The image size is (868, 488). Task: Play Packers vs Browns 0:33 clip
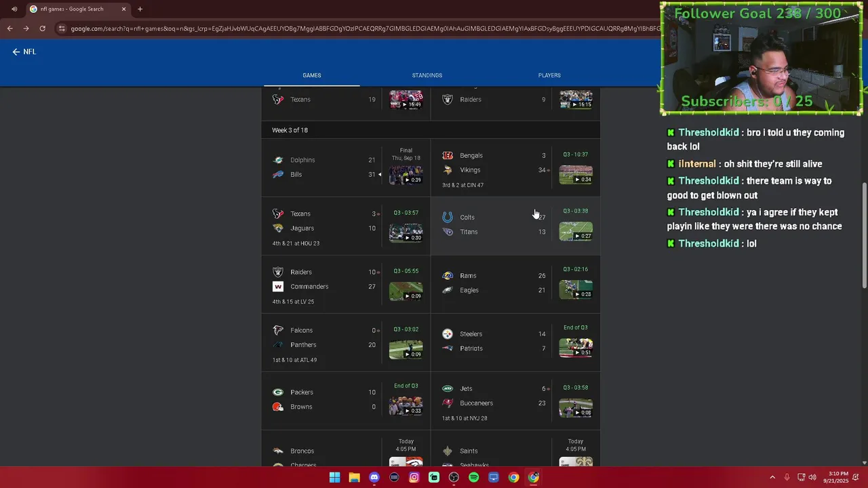406,406
